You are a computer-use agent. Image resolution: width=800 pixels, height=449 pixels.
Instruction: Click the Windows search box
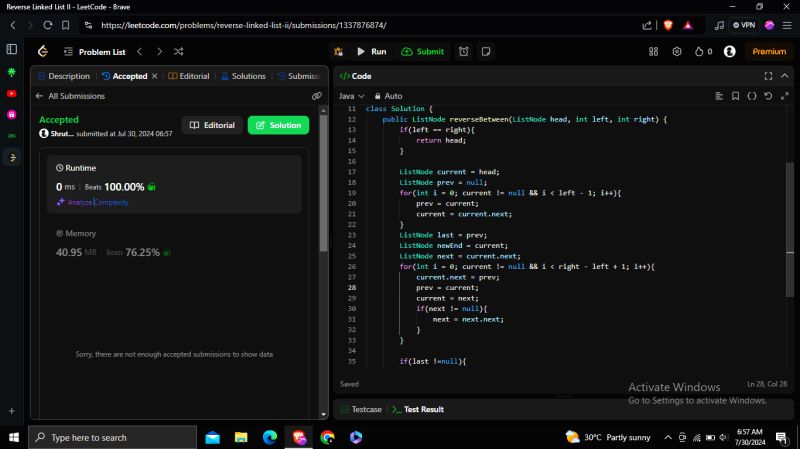[112, 437]
